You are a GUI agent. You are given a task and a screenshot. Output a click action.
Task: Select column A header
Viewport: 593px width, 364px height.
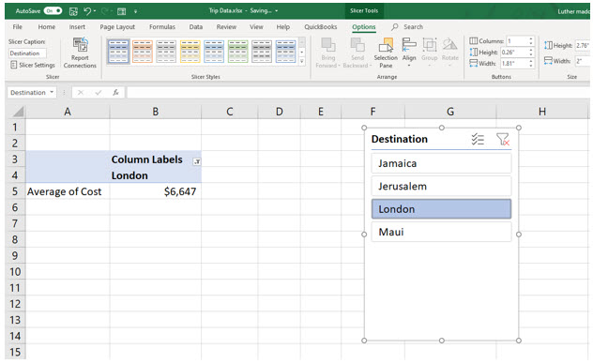click(x=68, y=112)
